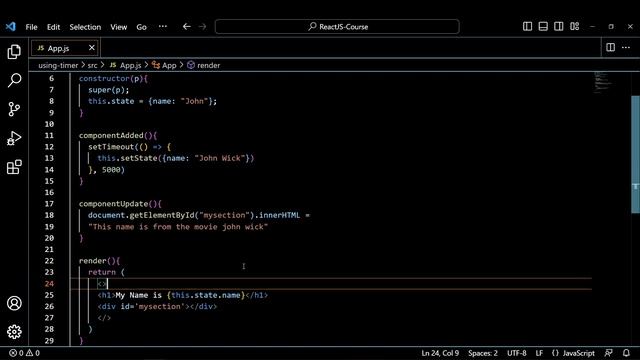This screenshot has width=640, height=360.
Task: Click the feedback icon in status bar
Action: point(609,353)
